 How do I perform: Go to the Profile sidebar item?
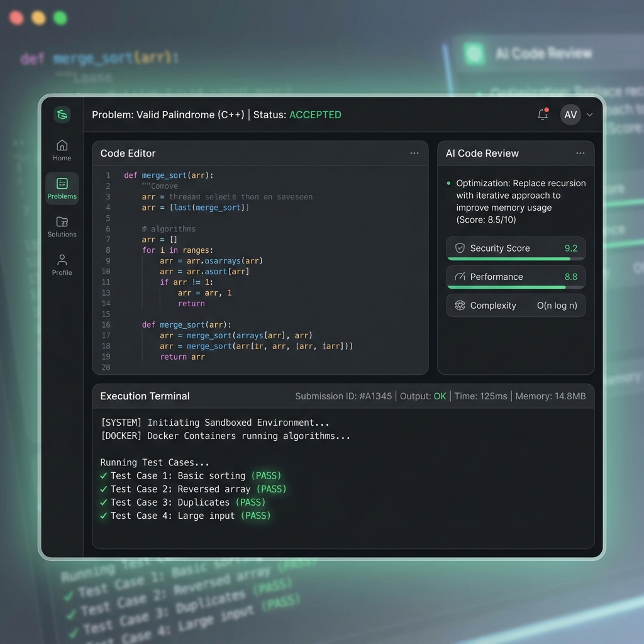[x=62, y=265]
